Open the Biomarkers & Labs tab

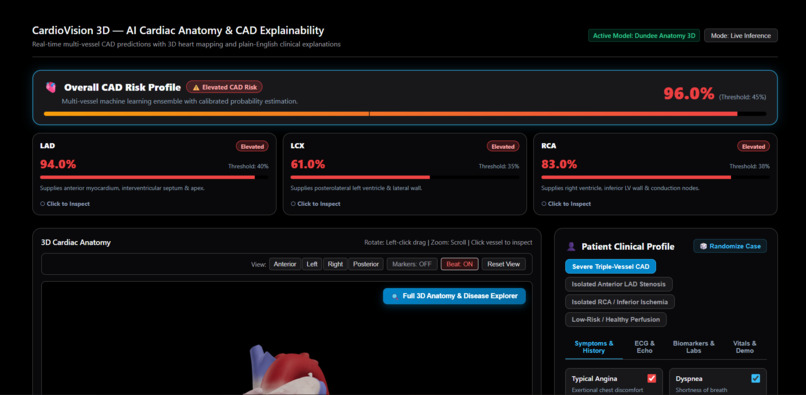tap(693, 347)
